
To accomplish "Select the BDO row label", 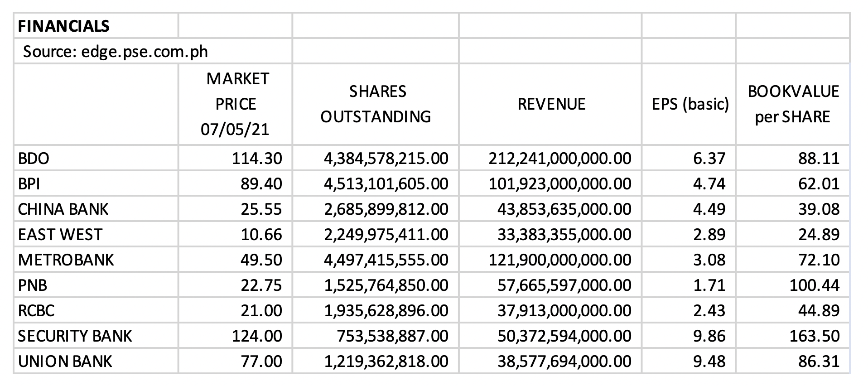I will (x=96, y=158).
